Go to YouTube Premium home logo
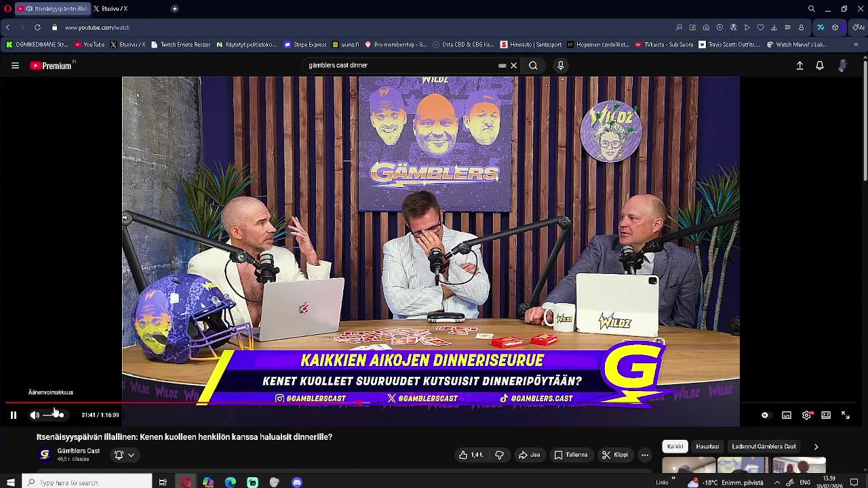 click(x=51, y=66)
